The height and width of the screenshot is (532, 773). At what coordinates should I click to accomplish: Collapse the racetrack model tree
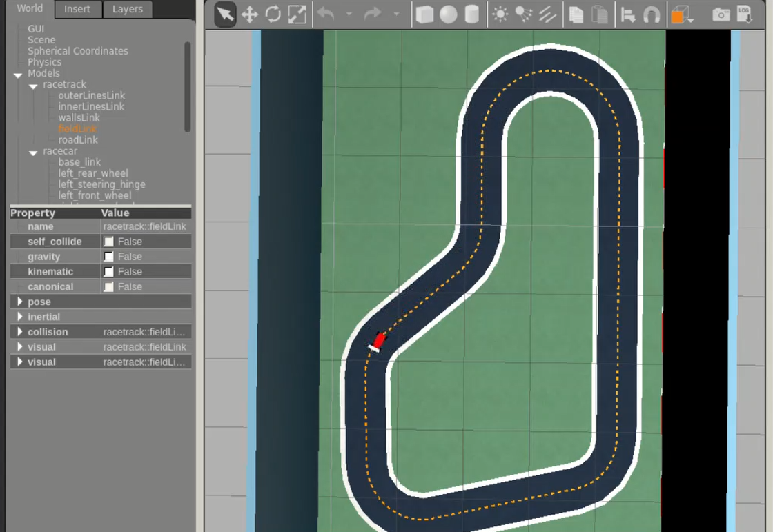(x=33, y=86)
